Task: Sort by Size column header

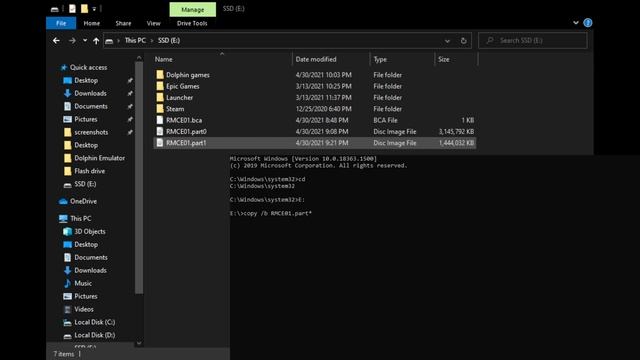Action: 444,59
